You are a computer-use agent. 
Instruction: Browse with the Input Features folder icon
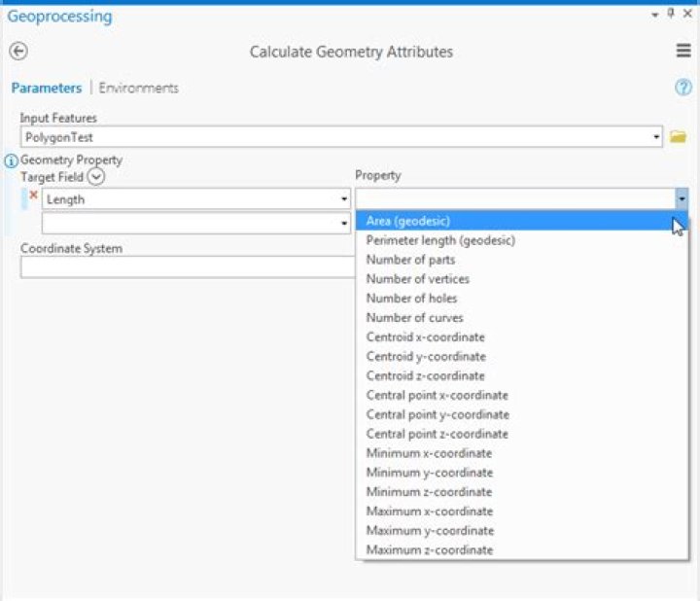[x=679, y=137]
